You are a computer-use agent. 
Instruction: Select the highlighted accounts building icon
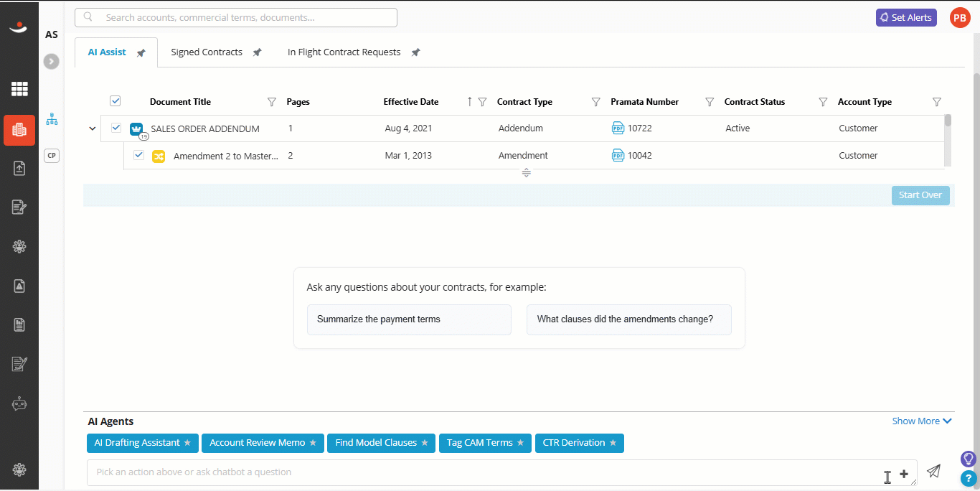(19, 130)
